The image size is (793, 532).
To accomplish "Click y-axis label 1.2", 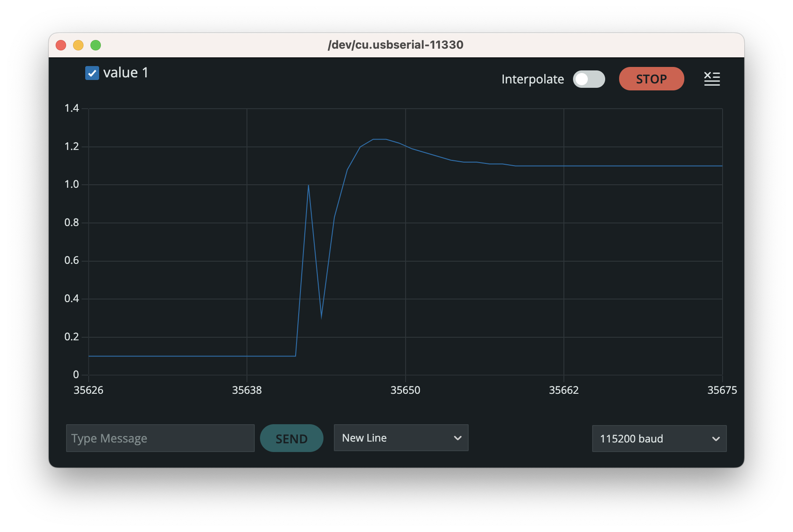I will tap(72, 146).
